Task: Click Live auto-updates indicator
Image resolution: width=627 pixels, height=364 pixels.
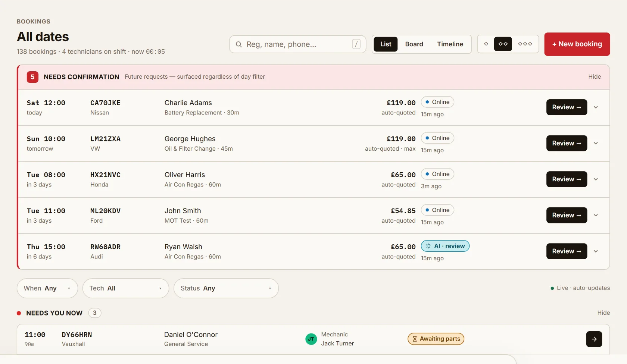Action: point(580,288)
